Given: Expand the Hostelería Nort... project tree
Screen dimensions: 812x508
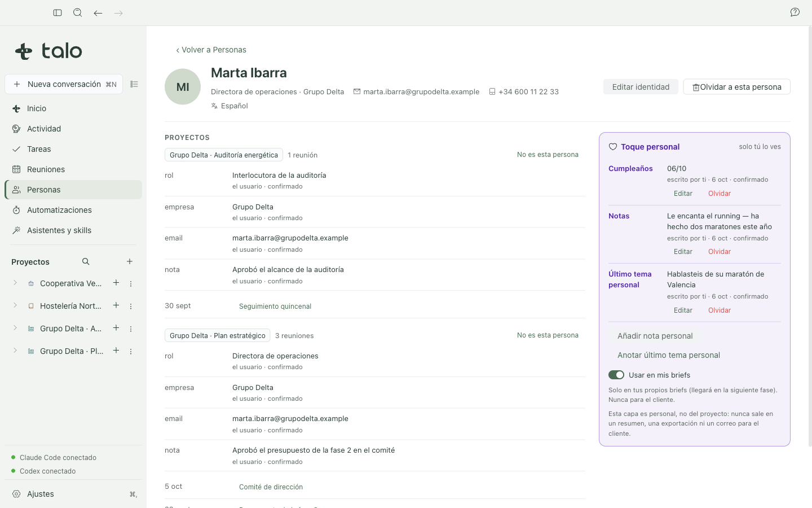Looking at the screenshot, I should (x=15, y=305).
